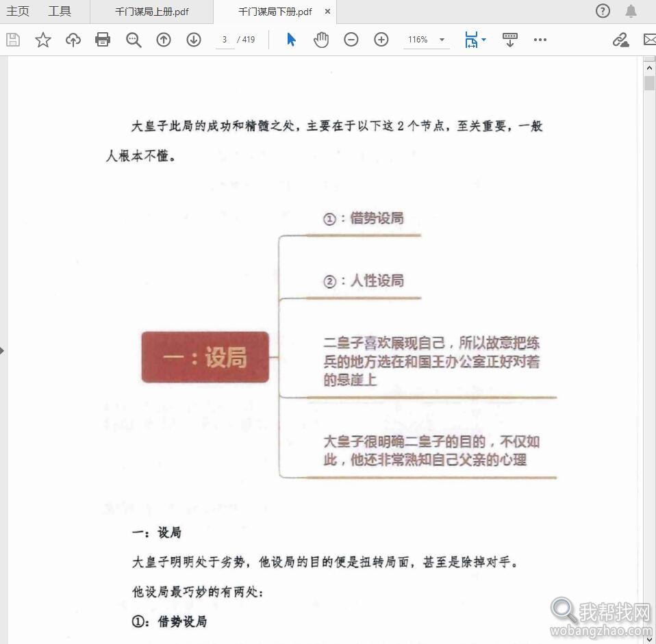Screen dimensions: 656x644
Task: Upload the file with the cloud icon
Action: point(73,40)
